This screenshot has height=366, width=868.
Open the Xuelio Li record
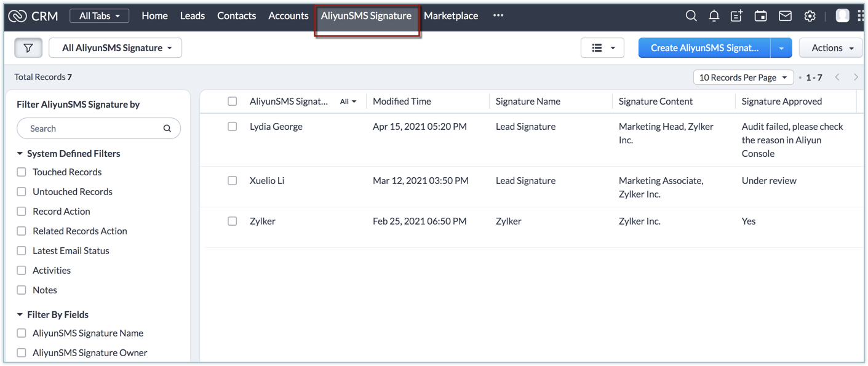tap(267, 181)
